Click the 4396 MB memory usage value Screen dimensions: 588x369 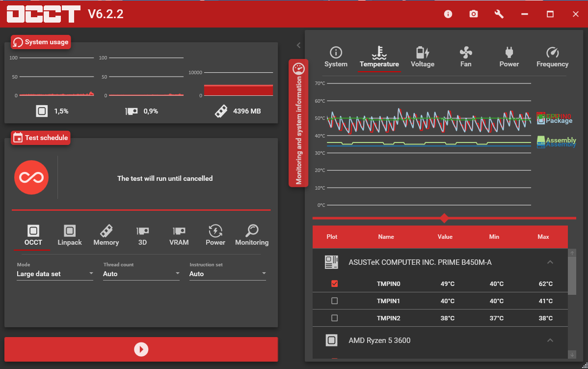(x=247, y=111)
